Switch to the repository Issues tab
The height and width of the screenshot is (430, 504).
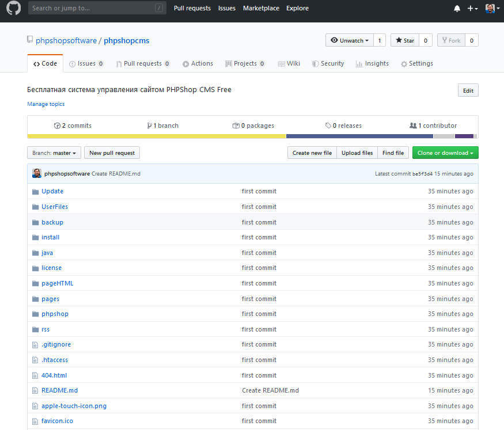click(x=86, y=63)
